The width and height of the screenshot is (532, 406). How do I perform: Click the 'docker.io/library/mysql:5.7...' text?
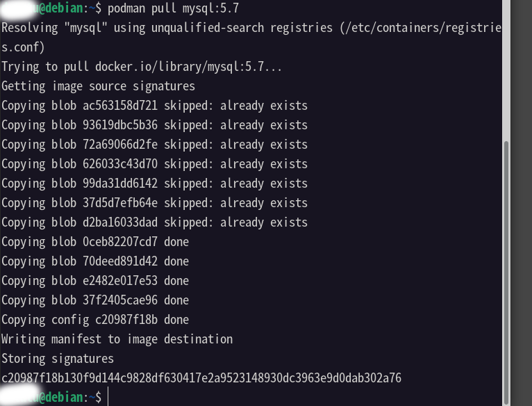(x=188, y=67)
